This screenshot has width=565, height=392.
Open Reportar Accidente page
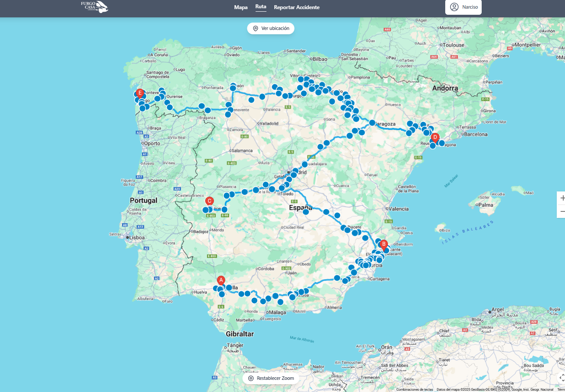click(x=296, y=7)
